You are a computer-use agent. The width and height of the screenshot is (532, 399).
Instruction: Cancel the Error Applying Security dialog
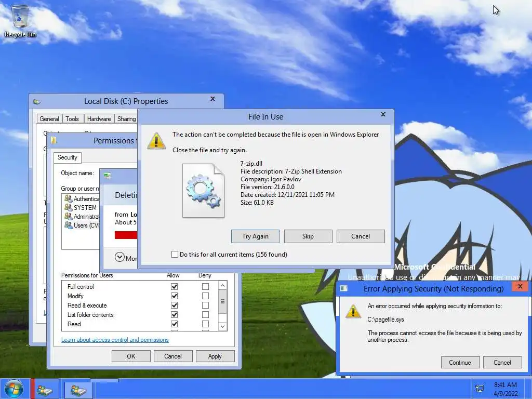pos(502,362)
